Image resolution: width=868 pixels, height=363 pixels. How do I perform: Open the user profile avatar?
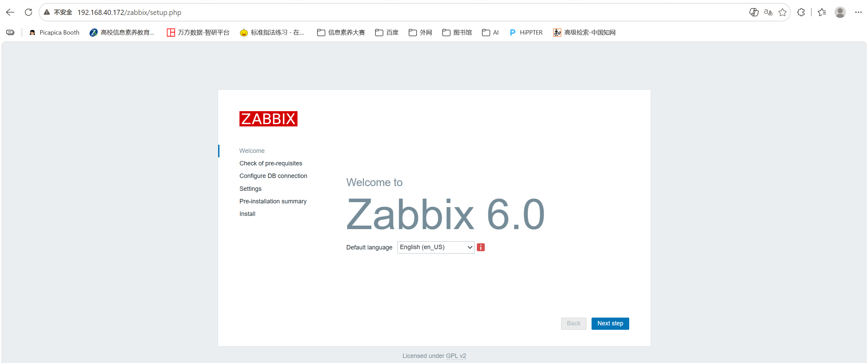tap(840, 13)
